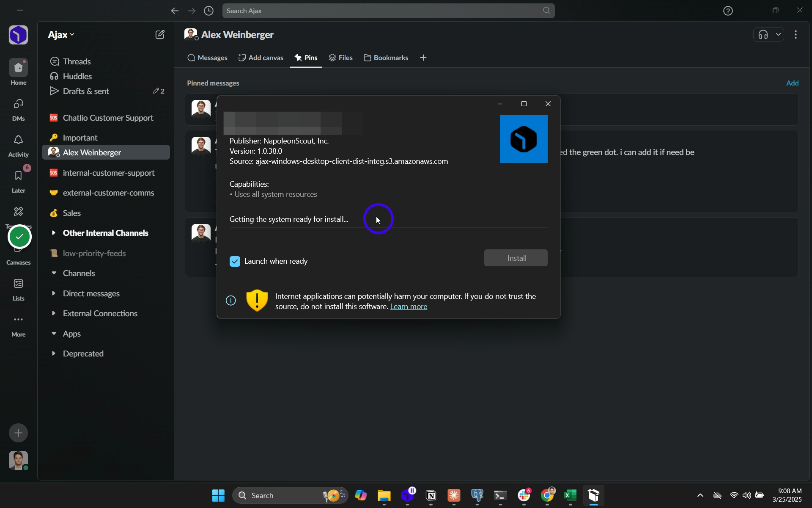The image size is (812, 508).
Task: Switch to the Files tab
Action: click(x=340, y=58)
